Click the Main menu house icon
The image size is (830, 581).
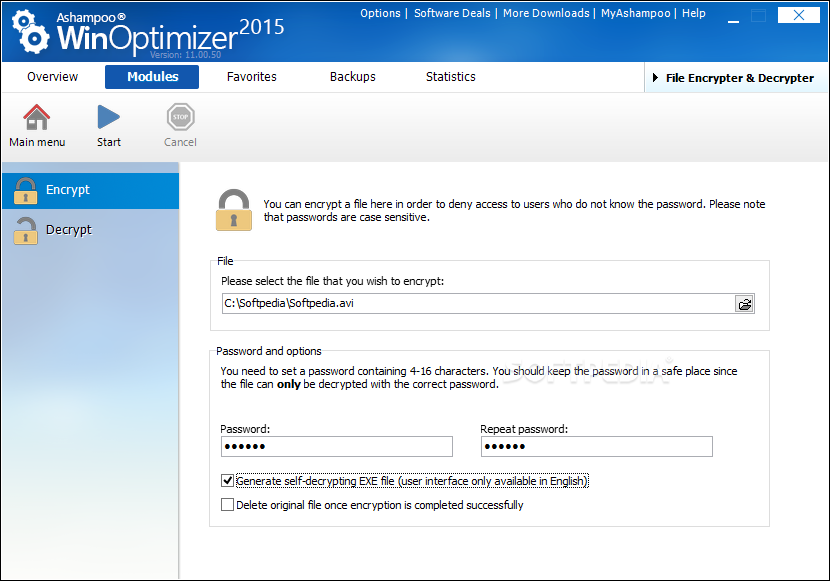click(37, 117)
